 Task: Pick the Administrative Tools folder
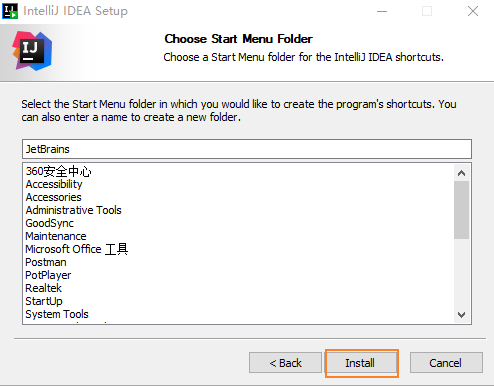[73, 210]
